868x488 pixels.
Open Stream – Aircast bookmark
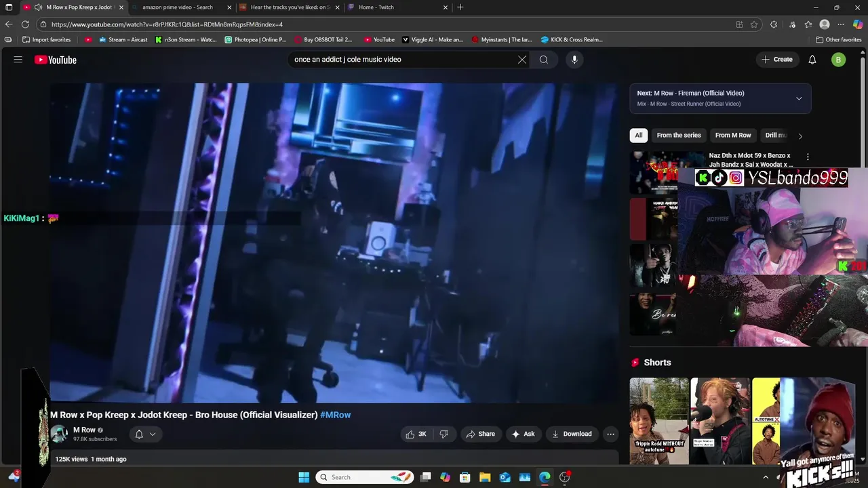(123, 39)
